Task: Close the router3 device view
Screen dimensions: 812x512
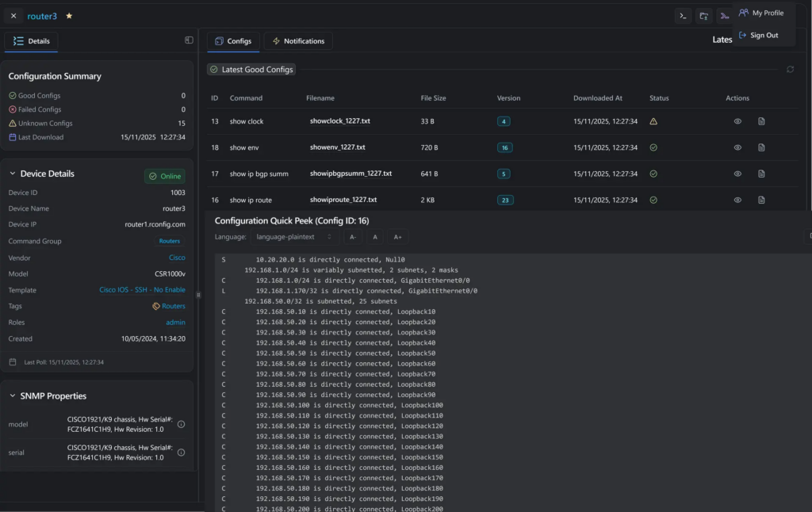Action: [x=13, y=16]
